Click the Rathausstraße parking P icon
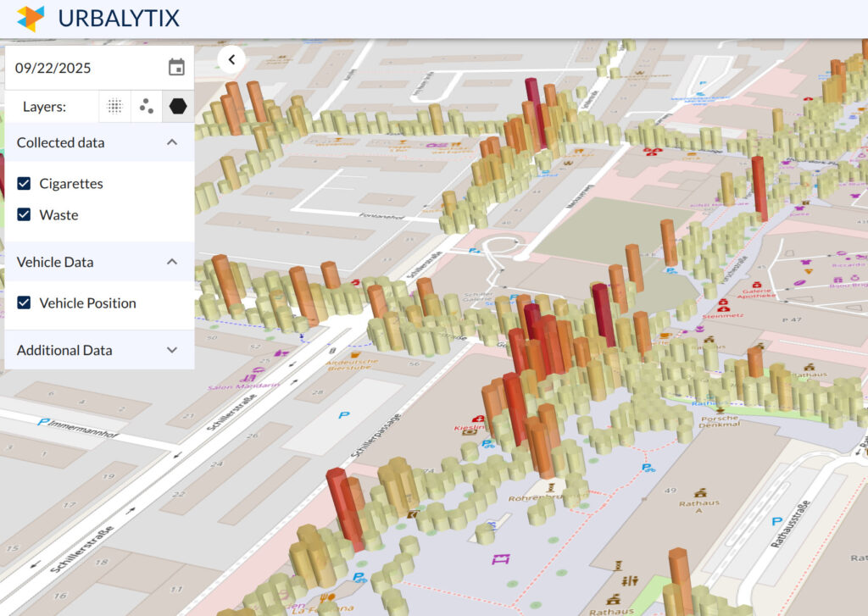The width and height of the screenshot is (868, 616). (777, 521)
